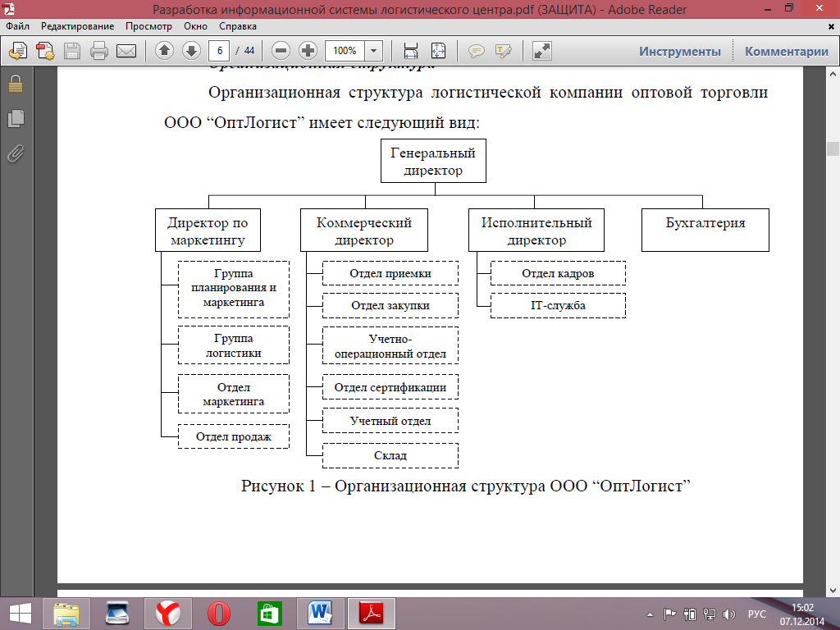Open Windows Store taskbar icon
840x630 pixels.
[x=270, y=614]
